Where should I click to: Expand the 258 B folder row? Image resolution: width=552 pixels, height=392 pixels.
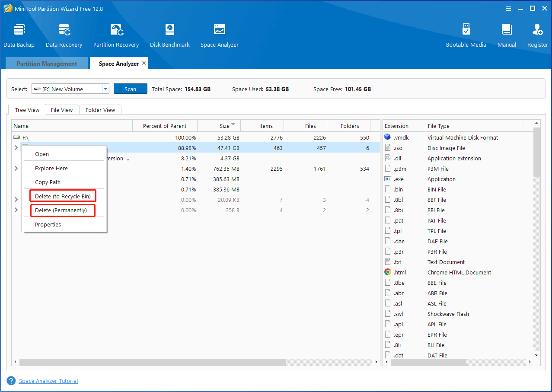(16, 210)
